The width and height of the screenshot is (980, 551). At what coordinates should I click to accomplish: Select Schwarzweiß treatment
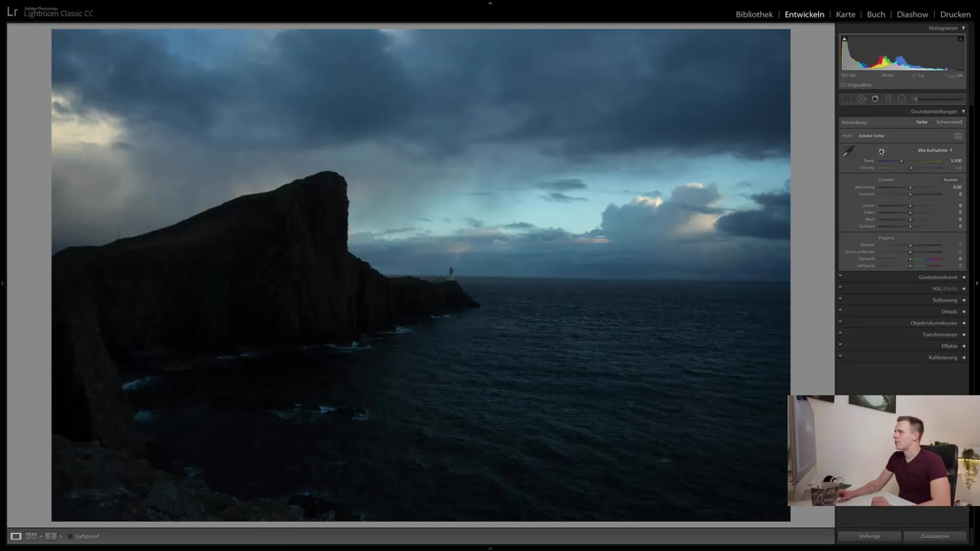(x=949, y=122)
